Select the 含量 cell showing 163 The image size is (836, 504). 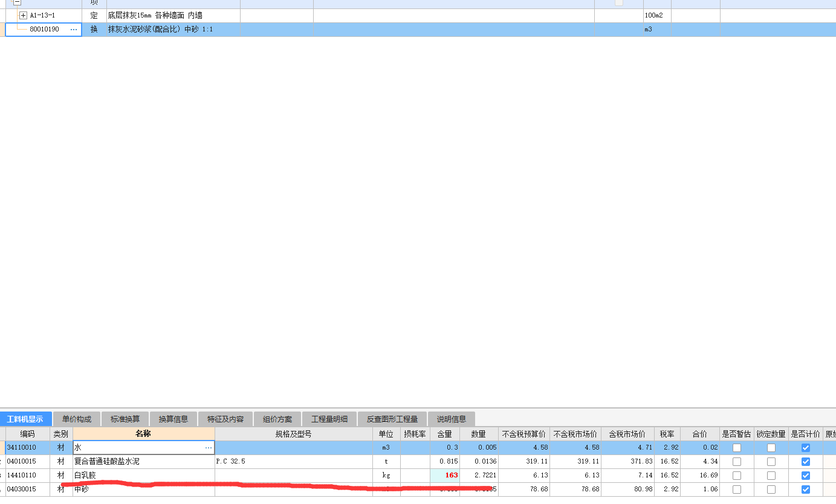point(445,476)
